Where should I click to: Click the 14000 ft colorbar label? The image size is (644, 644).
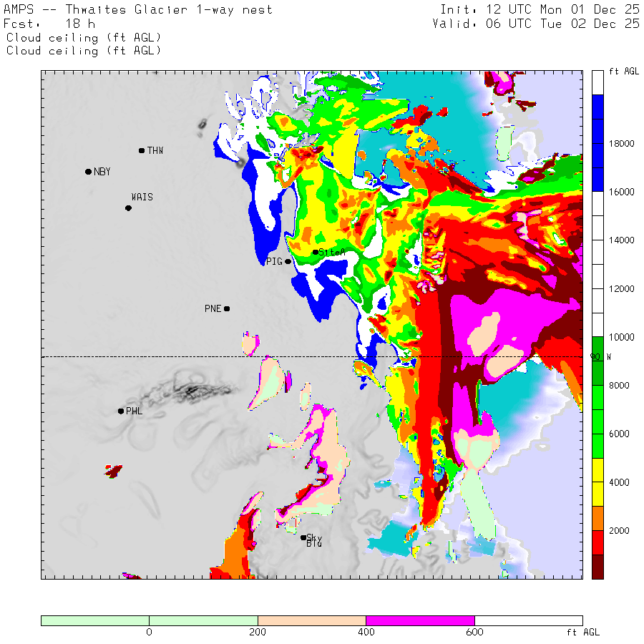pyautogui.click(x=621, y=240)
